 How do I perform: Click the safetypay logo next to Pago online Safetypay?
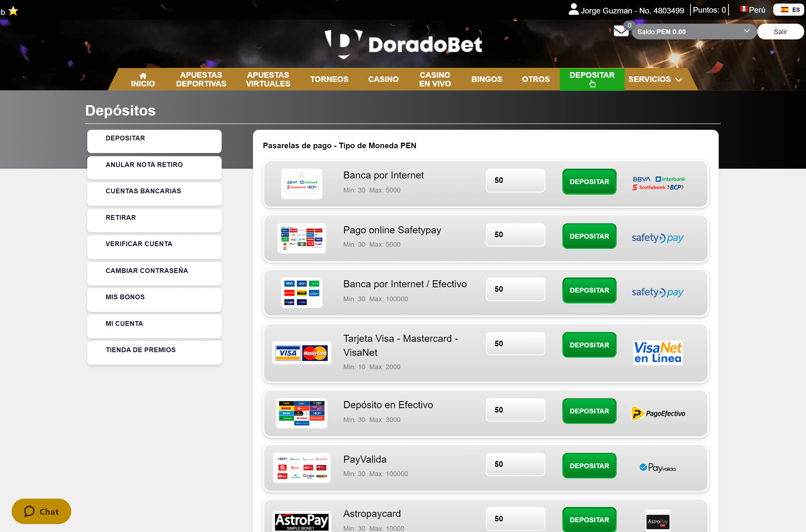tap(657, 237)
